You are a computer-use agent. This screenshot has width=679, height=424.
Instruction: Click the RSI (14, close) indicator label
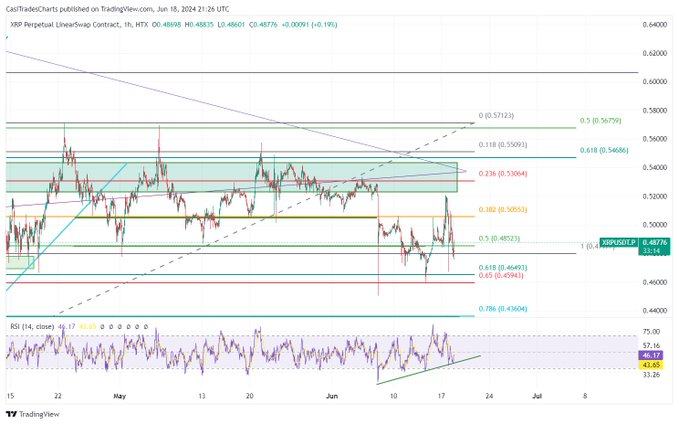pos(32,327)
